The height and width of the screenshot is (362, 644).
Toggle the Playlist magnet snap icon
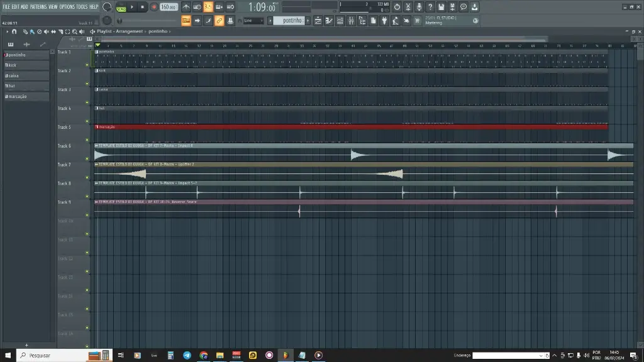point(14,31)
